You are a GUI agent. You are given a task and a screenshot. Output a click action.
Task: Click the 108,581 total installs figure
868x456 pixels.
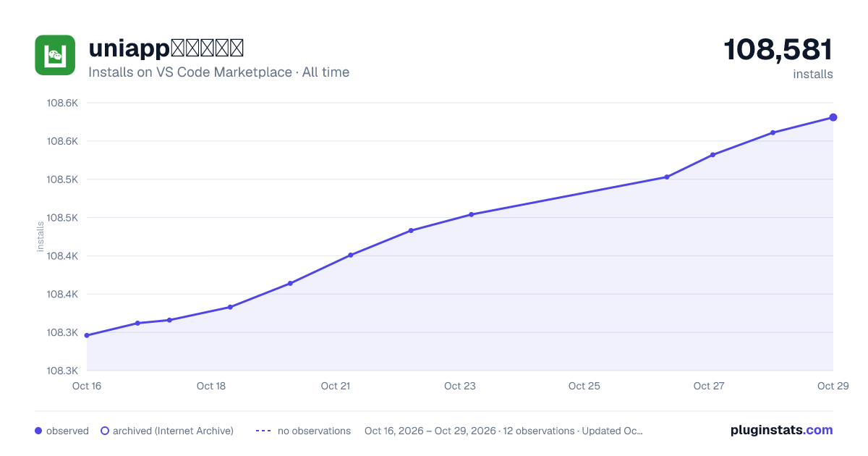pyautogui.click(x=778, y=50)
